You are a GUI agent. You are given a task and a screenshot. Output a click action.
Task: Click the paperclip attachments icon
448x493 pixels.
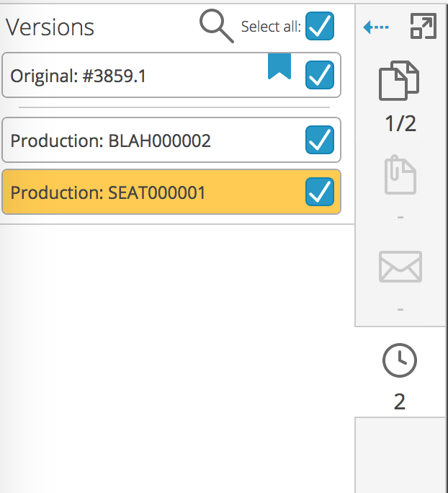pos(400,174)
